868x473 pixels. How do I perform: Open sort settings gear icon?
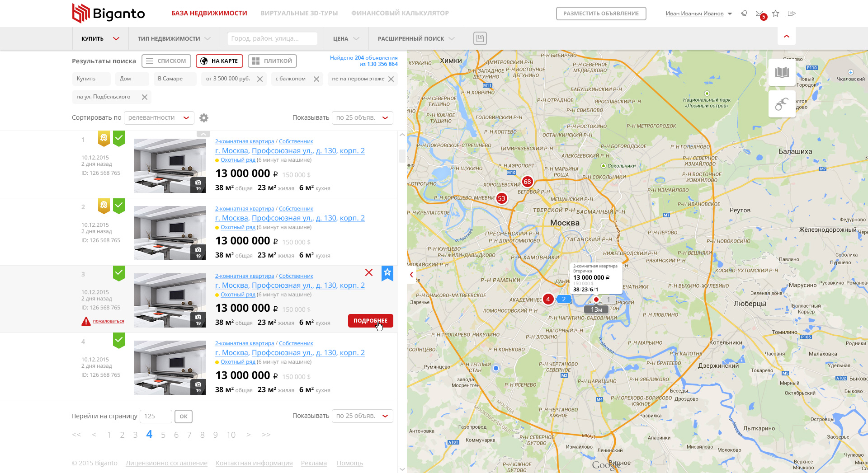[204, 118]
